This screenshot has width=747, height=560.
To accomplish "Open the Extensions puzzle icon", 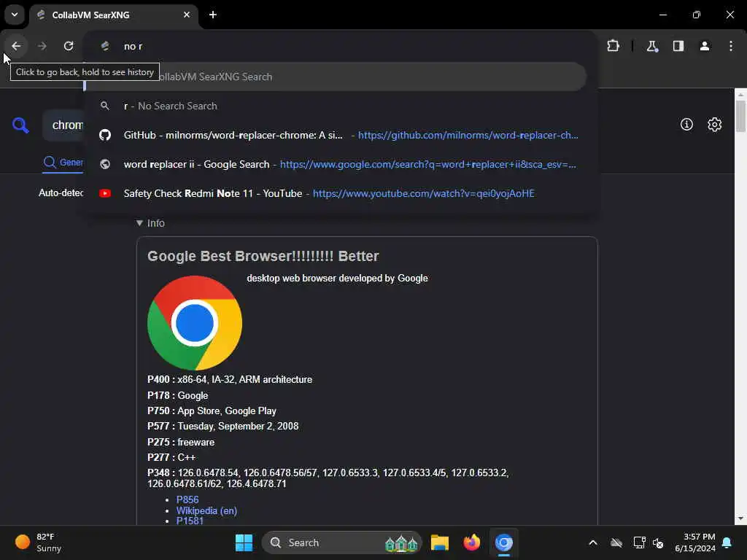I will pos(613,46).
